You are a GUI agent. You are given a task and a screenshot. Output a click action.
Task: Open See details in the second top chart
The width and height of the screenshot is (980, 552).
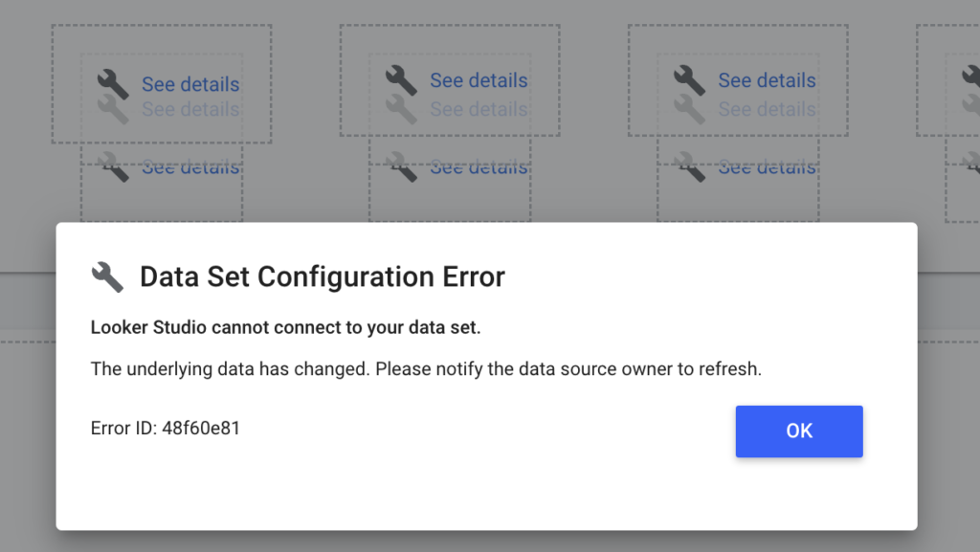(479, 80)
